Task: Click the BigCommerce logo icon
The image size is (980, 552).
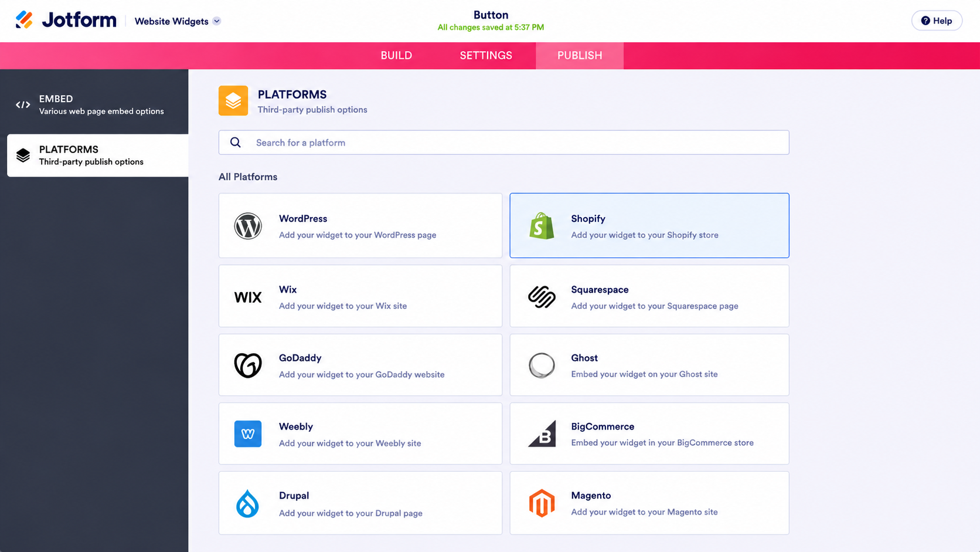Action: 542,434
